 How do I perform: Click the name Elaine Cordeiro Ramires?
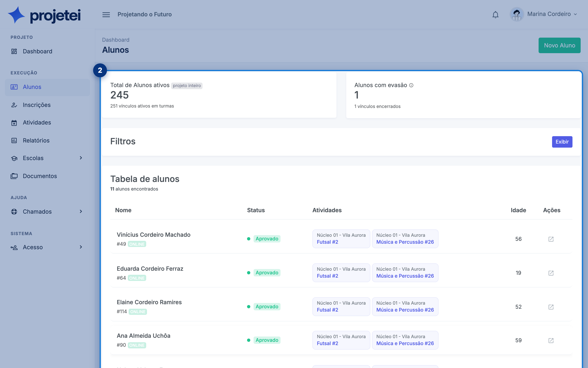pyautogui.click(x=149, y=302)
